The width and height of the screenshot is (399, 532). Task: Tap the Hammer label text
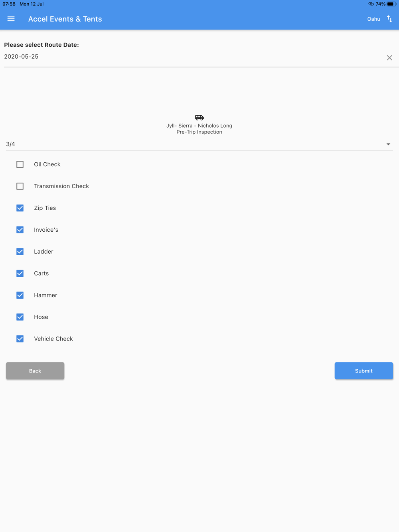(x=45, y=295)
